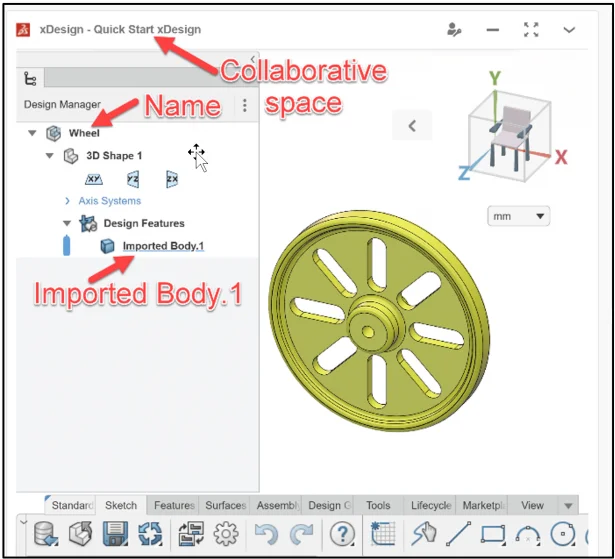Switch to the Features tab
Screen dimensions: 615x559
[x=174, y=505]
